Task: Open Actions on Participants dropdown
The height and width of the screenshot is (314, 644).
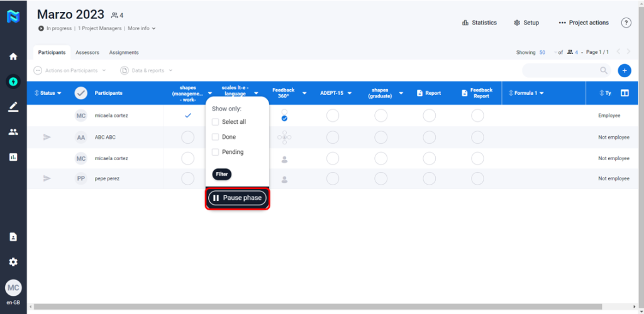Action: point(70,70)
